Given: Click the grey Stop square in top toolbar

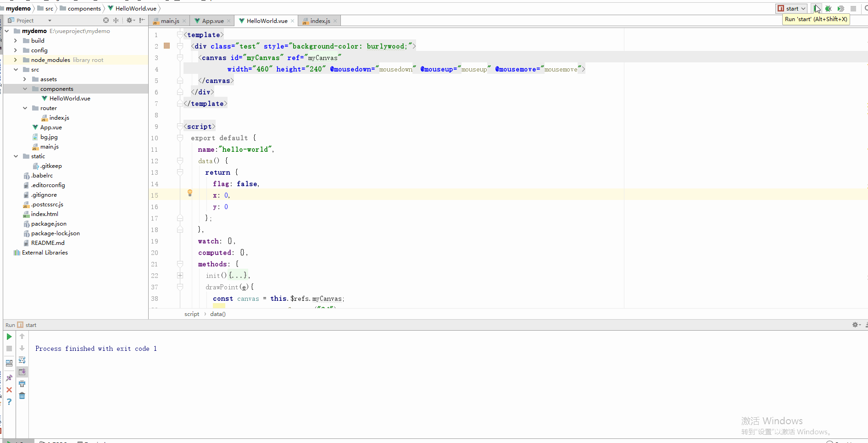Looking at the screenshot, I should tap(853, 9).
